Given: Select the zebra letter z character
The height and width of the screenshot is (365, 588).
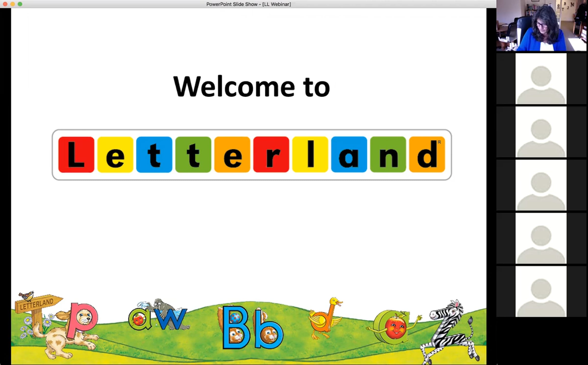Looking at the screenshot, I should tap(450, 332).
